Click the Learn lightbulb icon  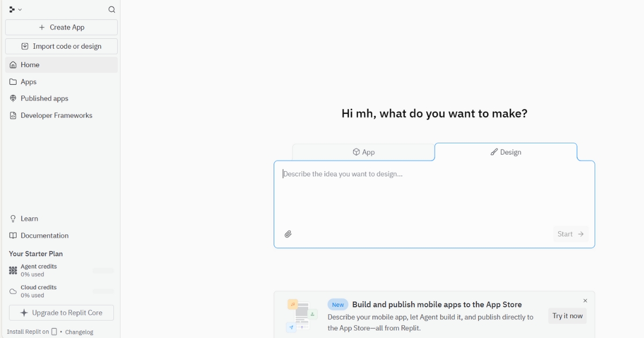coord(13,219)
